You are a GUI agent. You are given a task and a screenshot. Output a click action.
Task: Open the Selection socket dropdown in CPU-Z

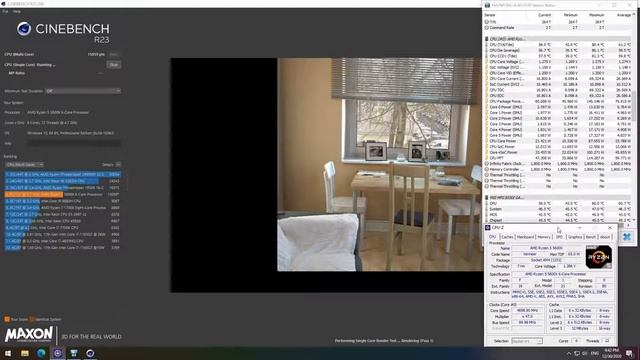tap(527, 341)
